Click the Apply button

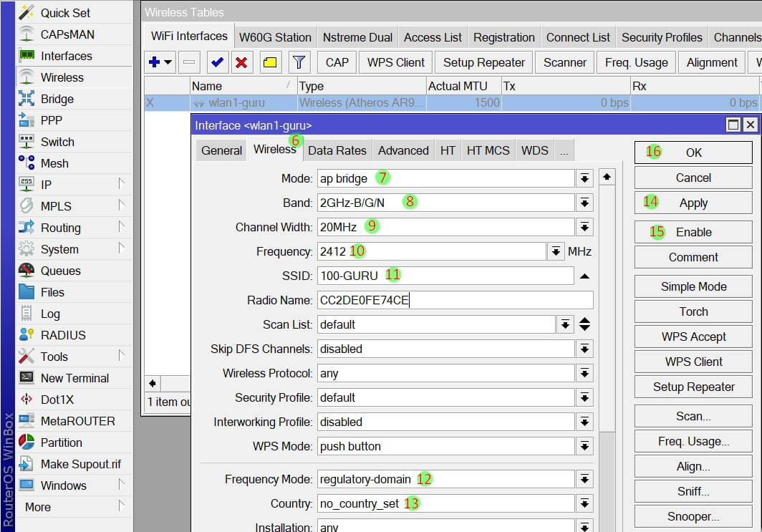pos(693,203)
